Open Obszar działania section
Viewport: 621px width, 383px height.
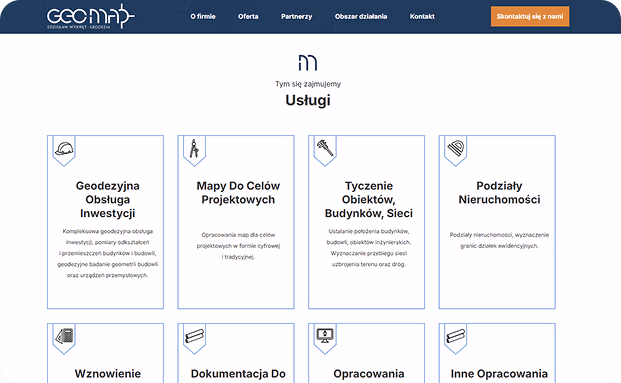click(x=361, y=16)
